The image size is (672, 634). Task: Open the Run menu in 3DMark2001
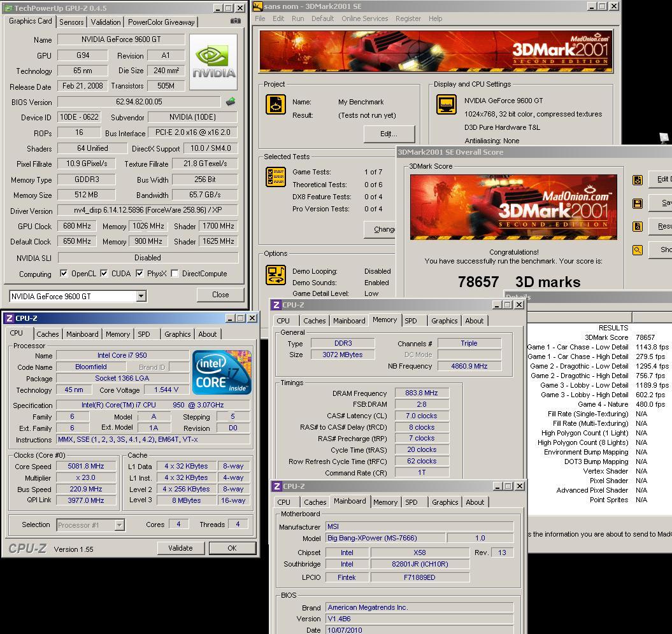(298, 18)
